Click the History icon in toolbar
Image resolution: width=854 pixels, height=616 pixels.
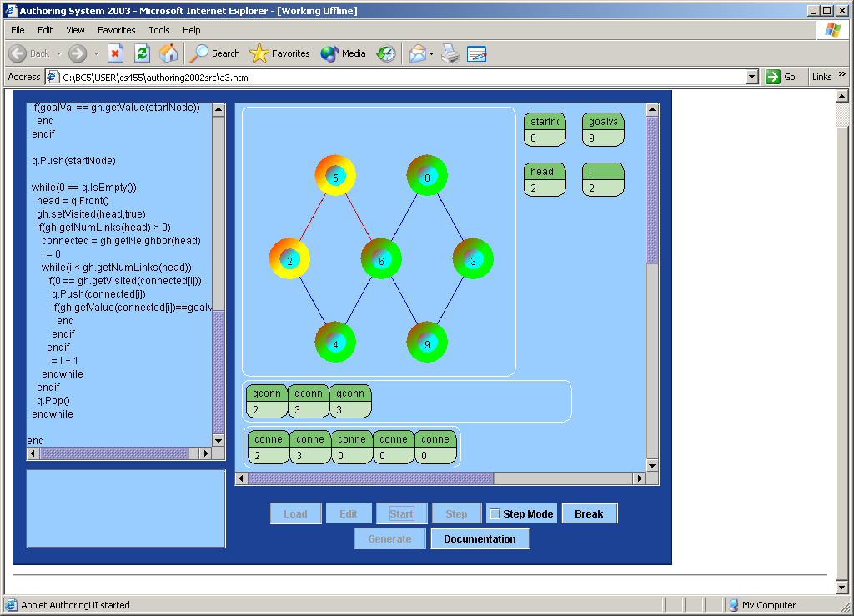click(x=386, y=53)
